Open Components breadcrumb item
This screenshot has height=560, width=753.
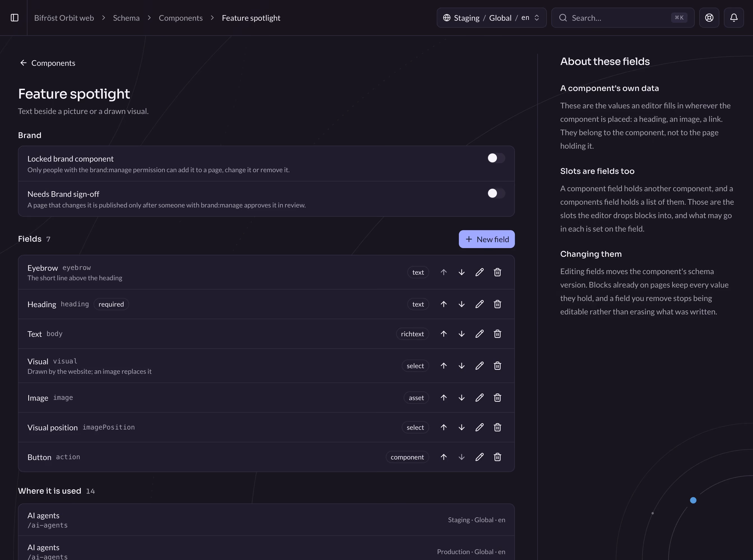180,18
